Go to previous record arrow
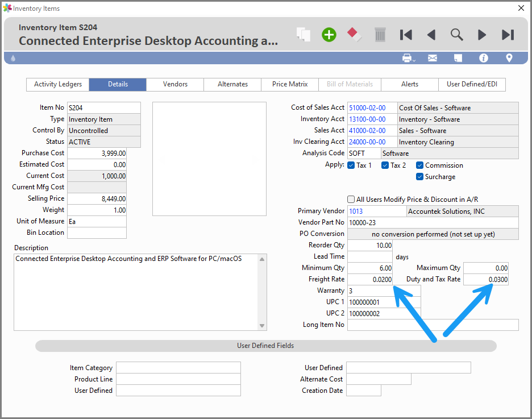 pyautogui.click(x=431, y=35)
